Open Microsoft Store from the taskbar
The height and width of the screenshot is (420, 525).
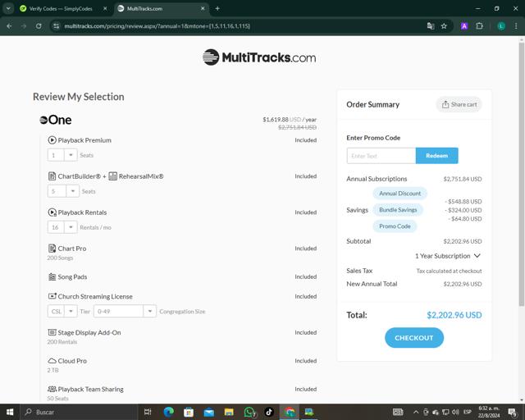click(x=189, y=412)
